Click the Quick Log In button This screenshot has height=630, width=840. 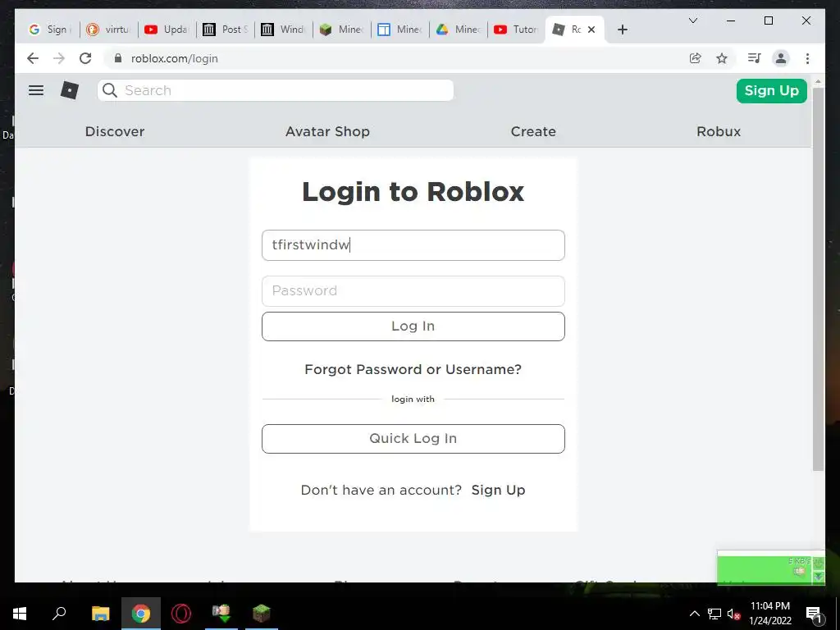pyautogui.click(x=413, y=439)
